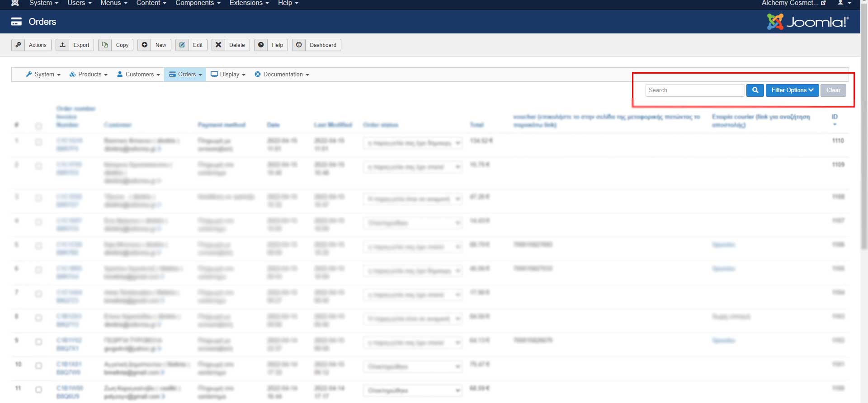Sort orders by the ID column header
868x403 pixels.
click(x=835, y=117)
